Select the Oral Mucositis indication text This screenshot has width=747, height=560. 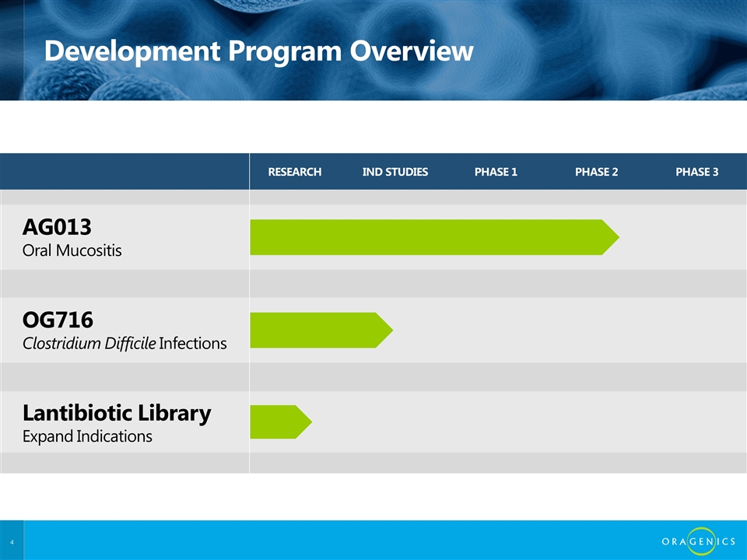[x=72, y=252]
